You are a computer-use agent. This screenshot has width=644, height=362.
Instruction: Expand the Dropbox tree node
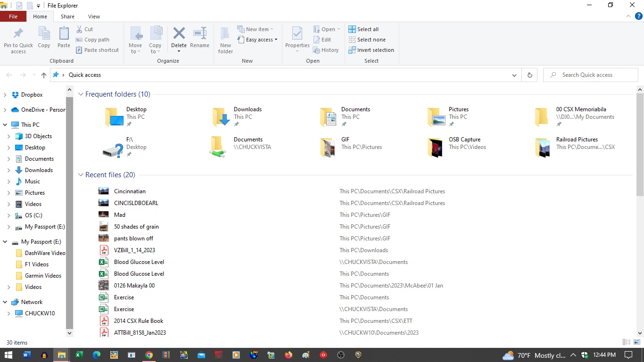coord(5,95)
